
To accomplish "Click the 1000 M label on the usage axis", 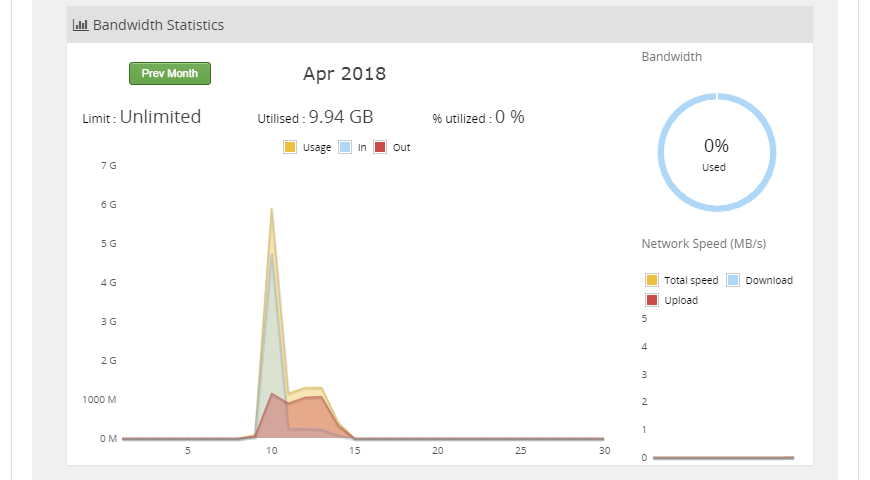I will point(99,399).
